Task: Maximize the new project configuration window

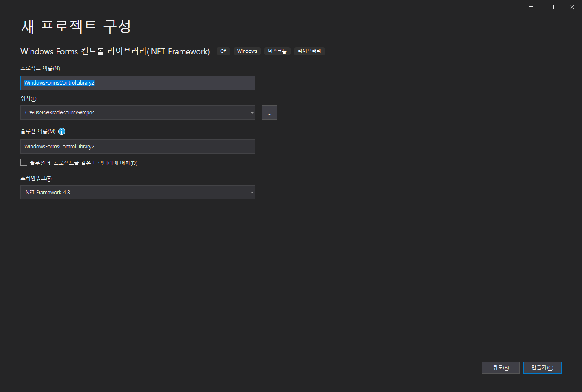Action: tap(552, 6)
